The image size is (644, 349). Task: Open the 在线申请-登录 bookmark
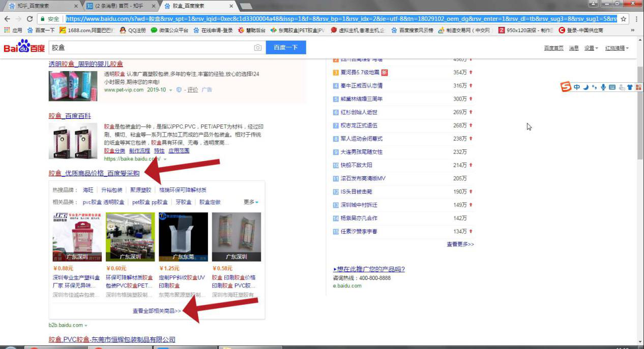(213, 30)
